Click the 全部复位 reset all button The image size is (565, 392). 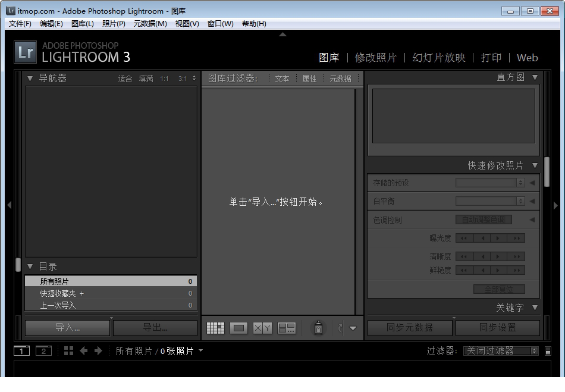coord(499,289)
